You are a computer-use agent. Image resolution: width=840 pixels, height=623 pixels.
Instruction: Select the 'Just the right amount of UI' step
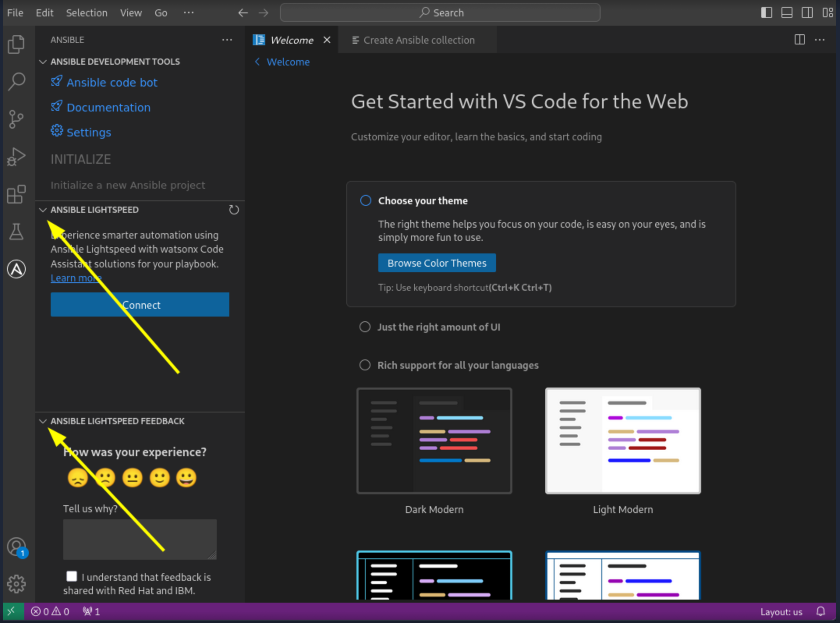pyautogui.click(x=438, y=327)
